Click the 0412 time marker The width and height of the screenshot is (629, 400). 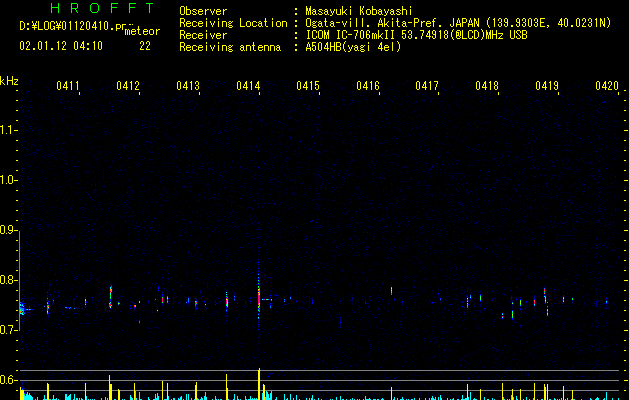(x=128, y=86)
